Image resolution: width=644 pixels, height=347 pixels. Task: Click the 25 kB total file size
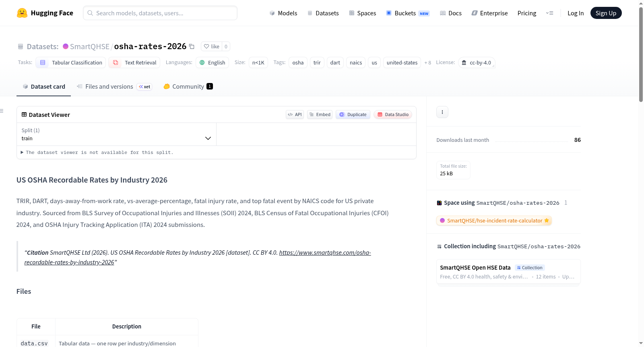(x=446, y=173)
